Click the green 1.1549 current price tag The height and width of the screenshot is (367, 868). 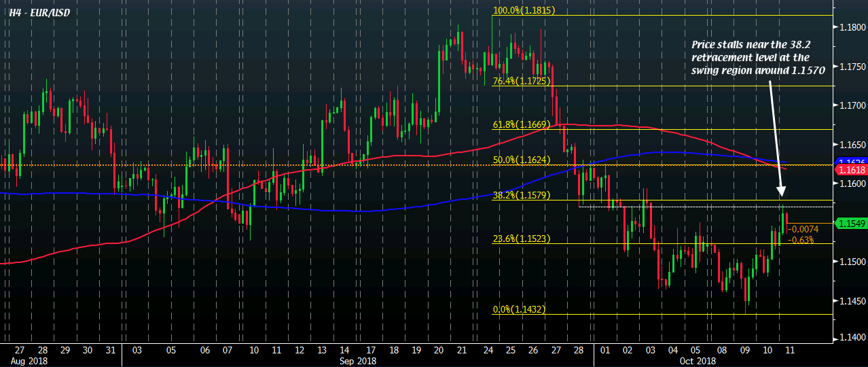[x=852, y=223]
